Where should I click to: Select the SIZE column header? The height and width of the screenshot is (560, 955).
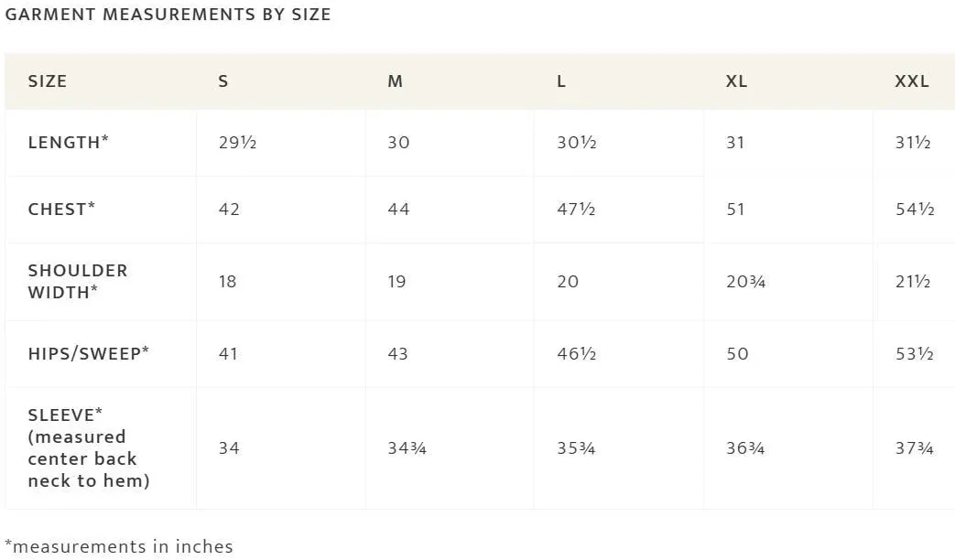click(47, 81)
